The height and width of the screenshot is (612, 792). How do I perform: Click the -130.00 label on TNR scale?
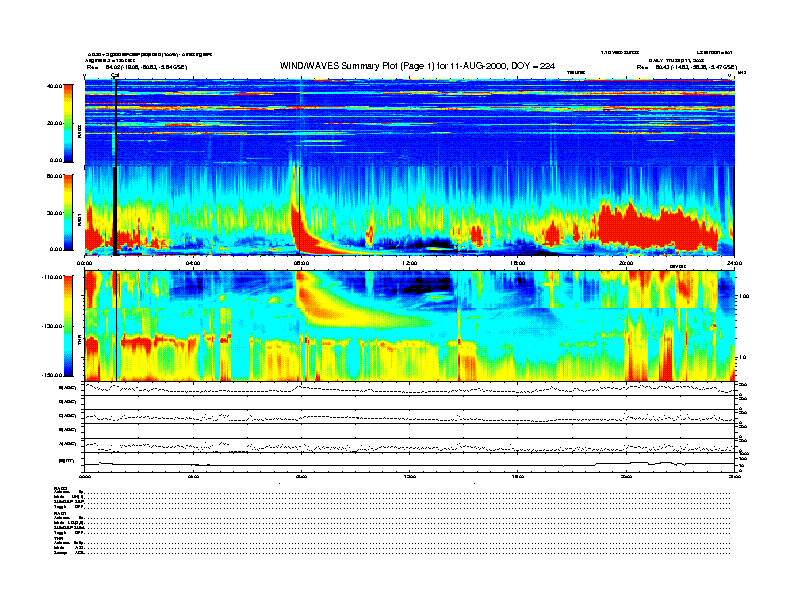[x=52, y=326]
